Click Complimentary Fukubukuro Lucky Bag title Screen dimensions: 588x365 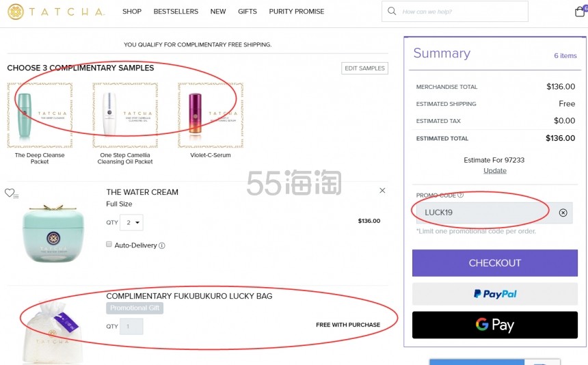point(189,296)
